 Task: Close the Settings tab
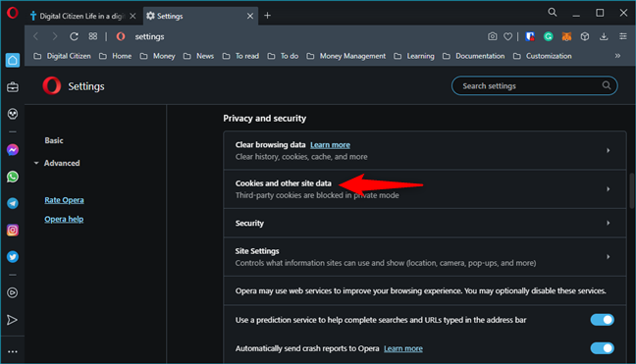[x=250, y=16]
